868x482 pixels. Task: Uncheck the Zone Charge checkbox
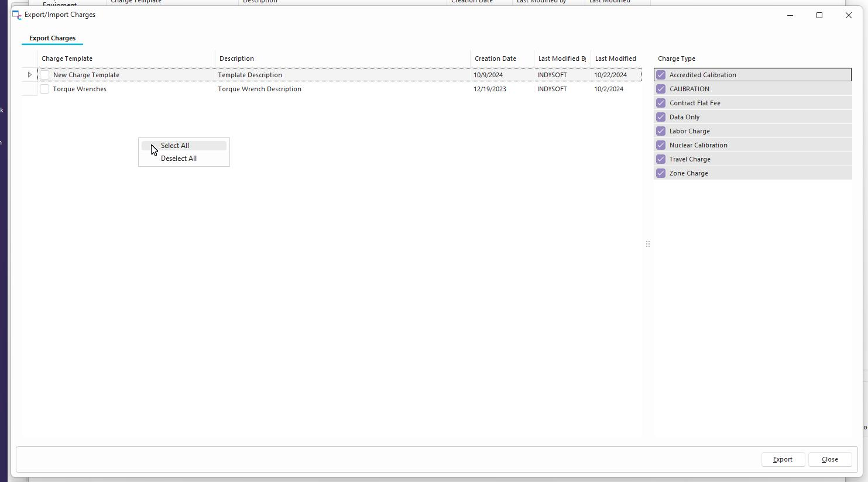tap(661, 173)
